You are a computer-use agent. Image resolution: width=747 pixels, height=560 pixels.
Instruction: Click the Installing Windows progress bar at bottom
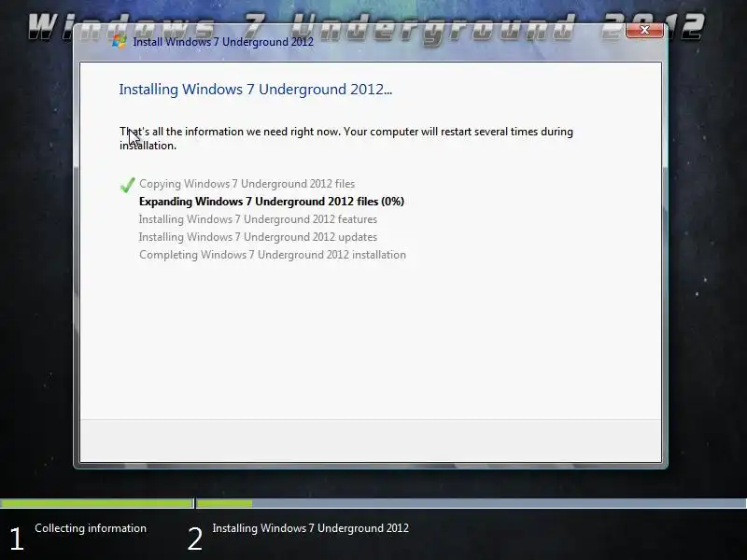coord(472,503)
